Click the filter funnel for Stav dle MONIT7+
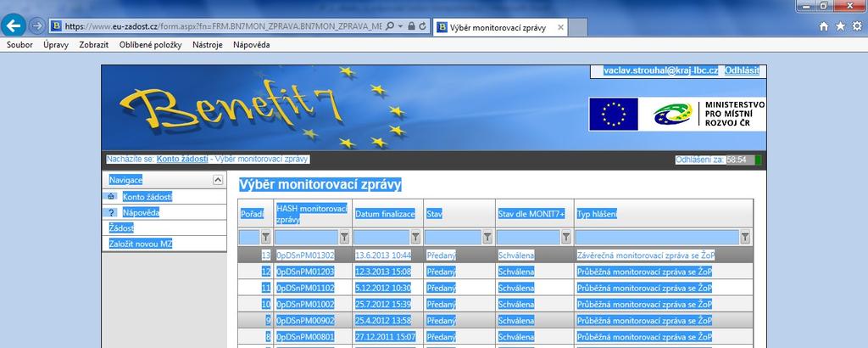Image resolution: width=868 pixels, height=348 pixels. [565, 237]
